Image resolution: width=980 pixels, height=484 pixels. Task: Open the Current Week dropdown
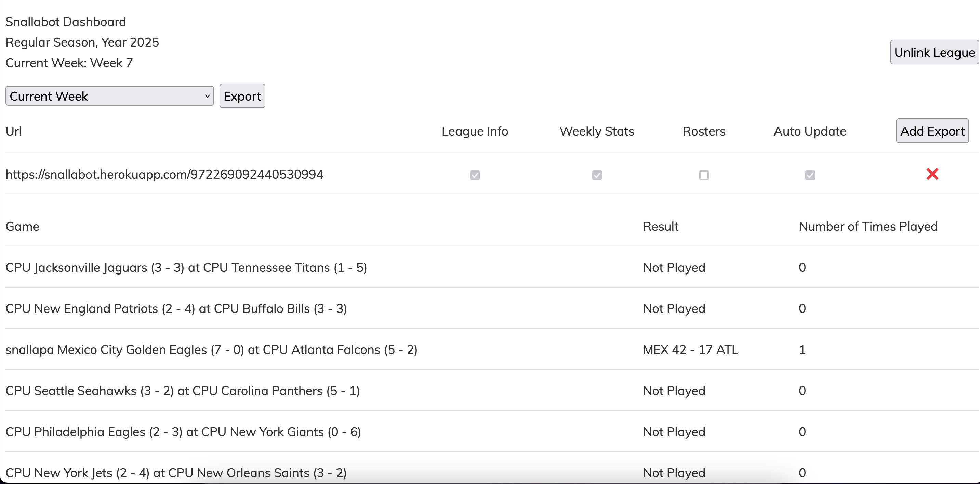109,96
